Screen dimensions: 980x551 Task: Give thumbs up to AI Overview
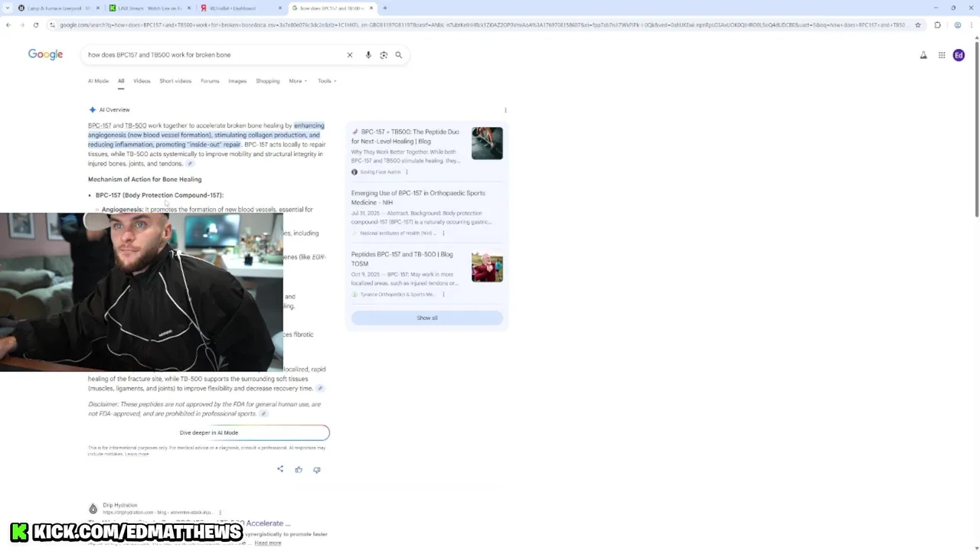point(299,469)
